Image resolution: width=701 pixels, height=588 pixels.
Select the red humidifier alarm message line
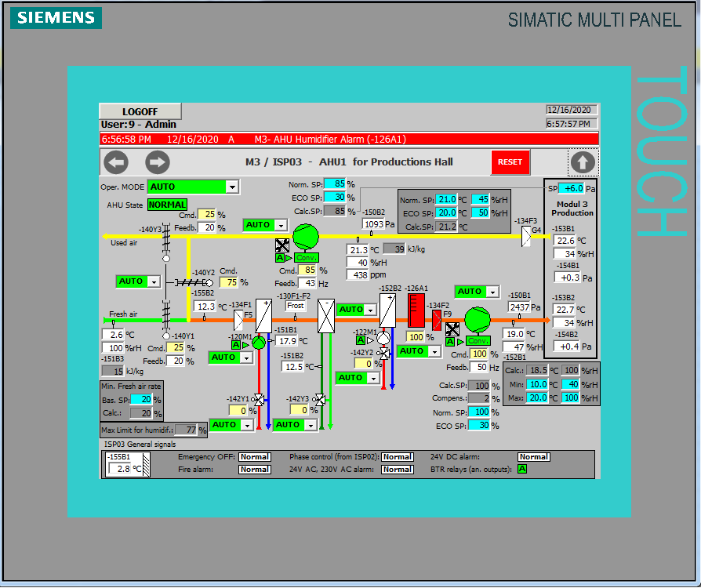349,139
